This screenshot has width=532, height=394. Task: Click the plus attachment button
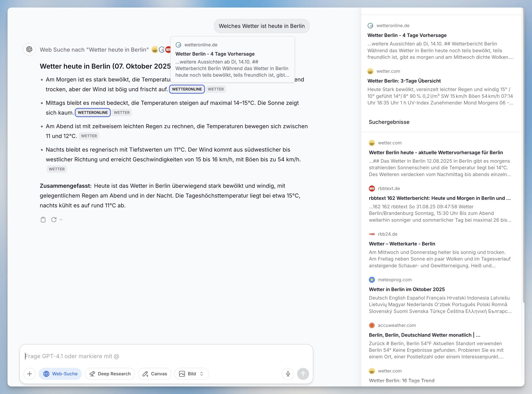point(30,374)
